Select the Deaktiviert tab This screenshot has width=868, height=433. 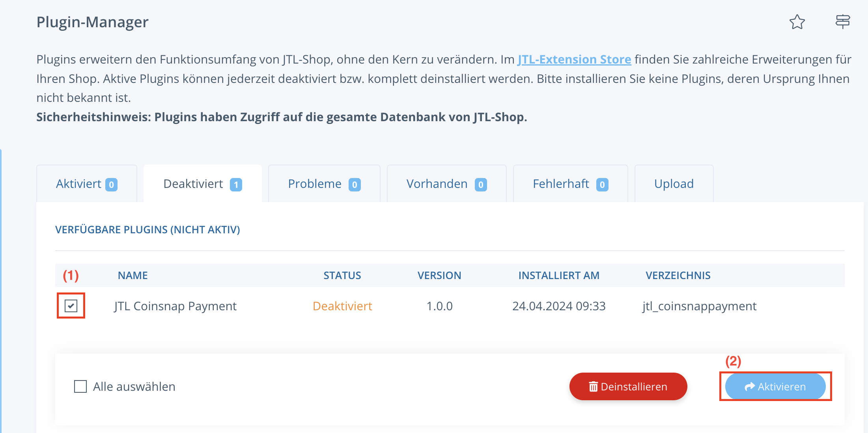202,184
